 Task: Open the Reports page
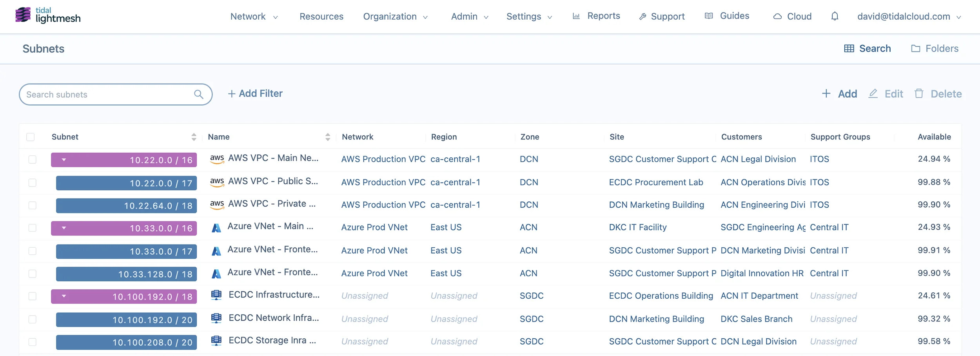point(596,16)
